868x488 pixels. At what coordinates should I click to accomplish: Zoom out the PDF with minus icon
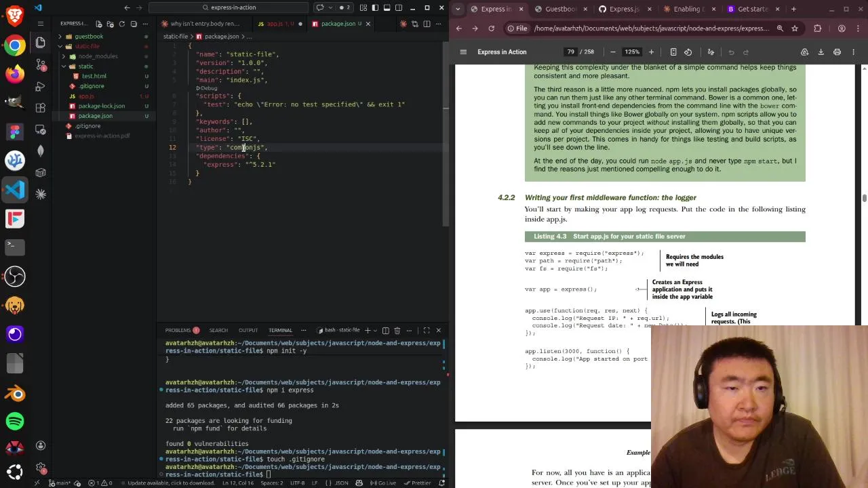point(613,52)
